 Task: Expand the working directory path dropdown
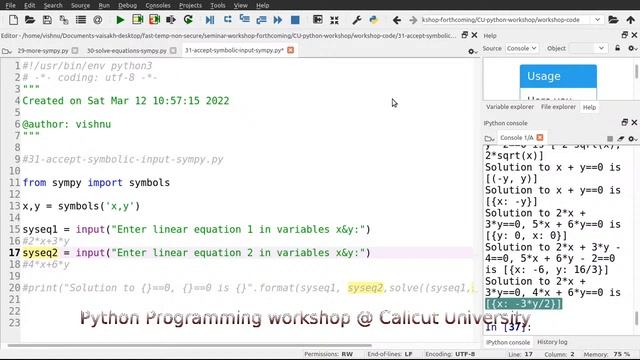[x=598, y=20]
